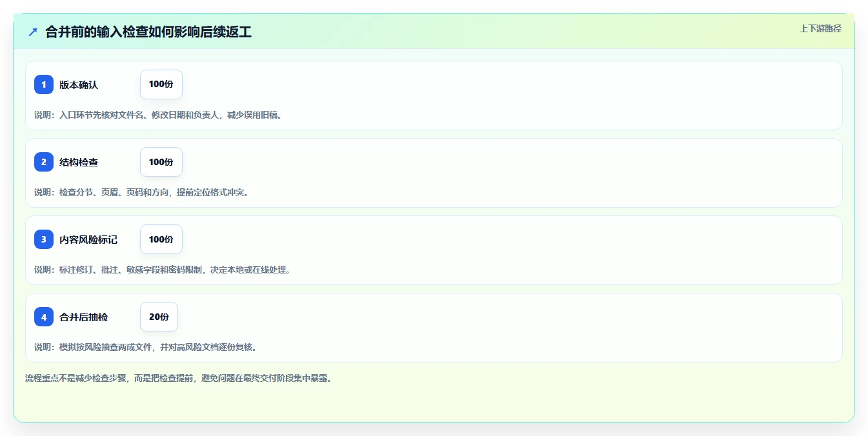Select step number badge 1

pos(44,84)
